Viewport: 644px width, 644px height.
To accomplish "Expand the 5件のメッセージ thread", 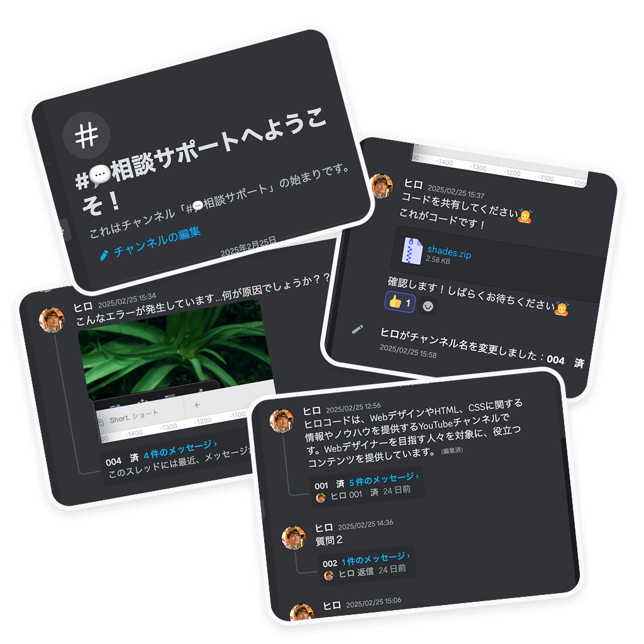I will click(384, 479).
